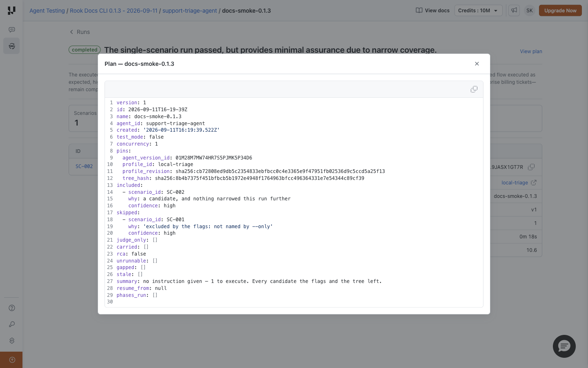Screen dimensions: 588x368
Task: Click the summary line in the plan
Action: pyautogui.click(x=249, y=281)
